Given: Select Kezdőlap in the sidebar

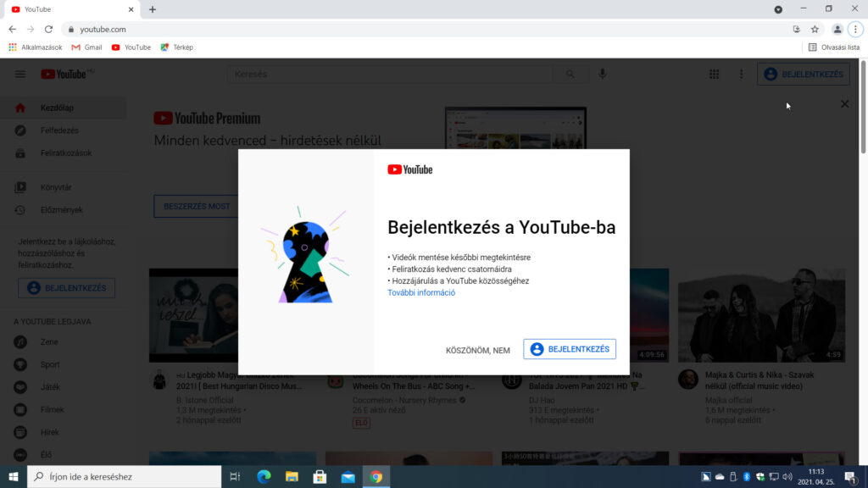Looking at the screenshot, I should pyautogui.click(x=63, y=108).
